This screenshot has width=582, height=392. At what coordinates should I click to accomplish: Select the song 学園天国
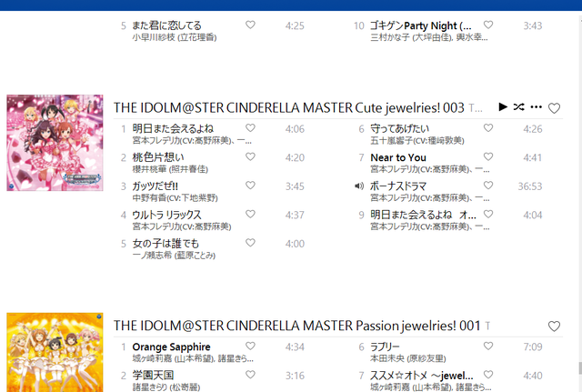[x=153, y=376]
